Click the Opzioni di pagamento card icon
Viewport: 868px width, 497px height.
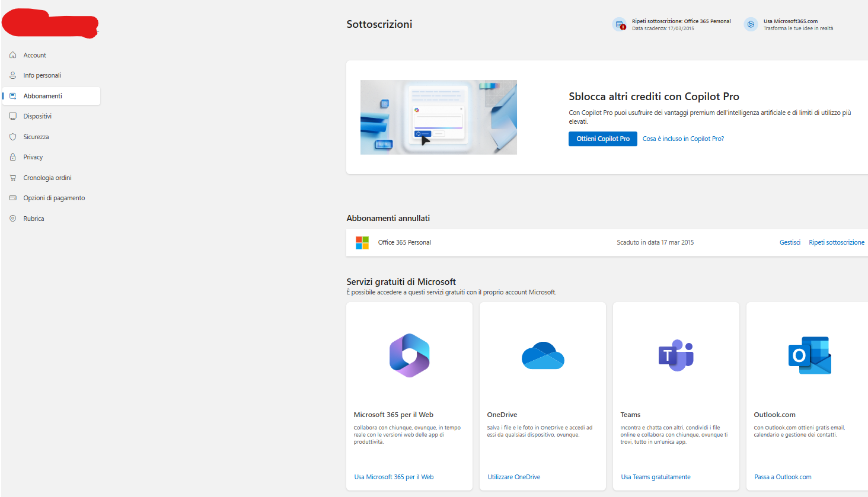point(13,198)
